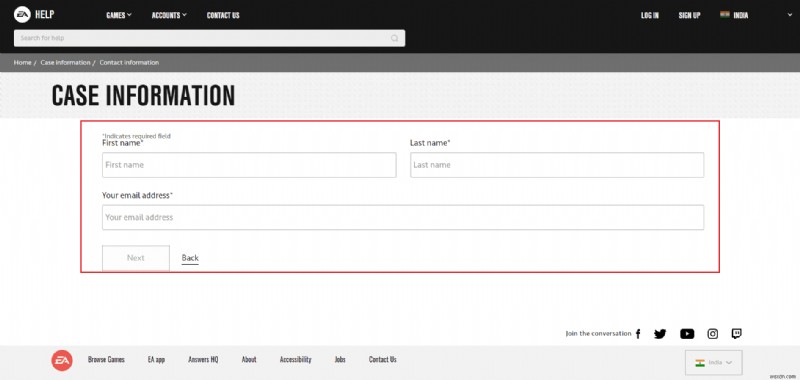800x380 pixels.
Task: Click the Contact information breadcrumb
Action: [x=129, y=62]
